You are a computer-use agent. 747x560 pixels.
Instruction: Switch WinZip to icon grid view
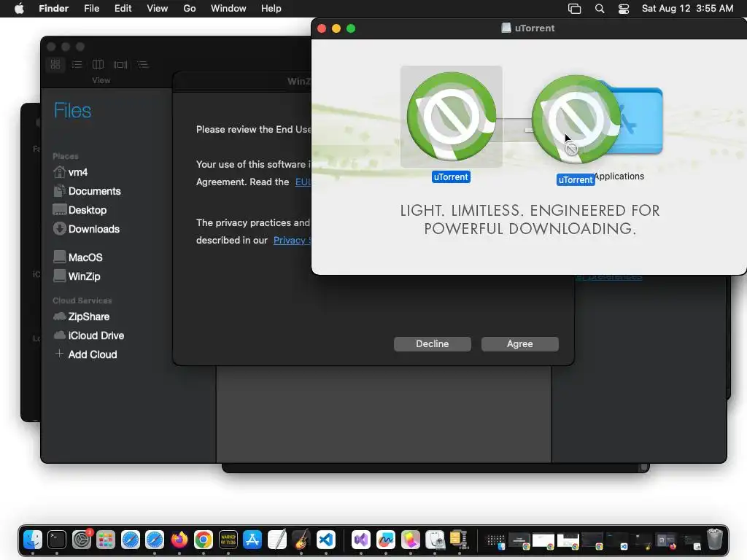pyautogui.click(x=55, y=64)
